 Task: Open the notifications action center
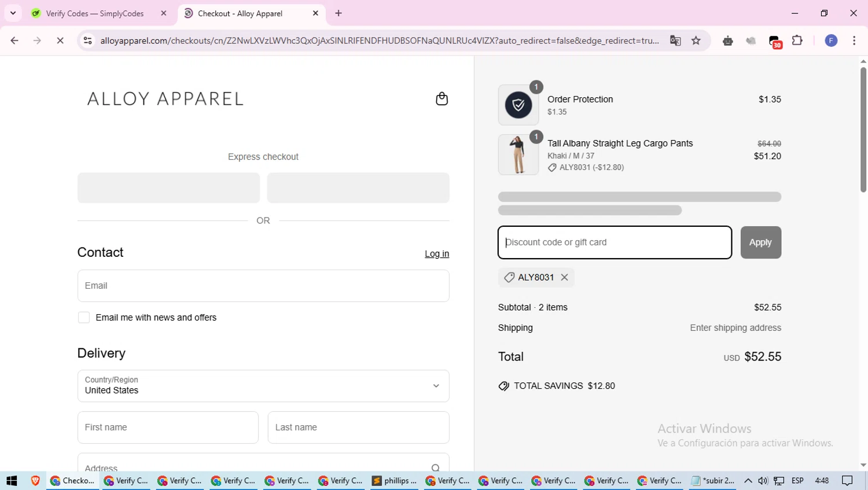[847, 481]
